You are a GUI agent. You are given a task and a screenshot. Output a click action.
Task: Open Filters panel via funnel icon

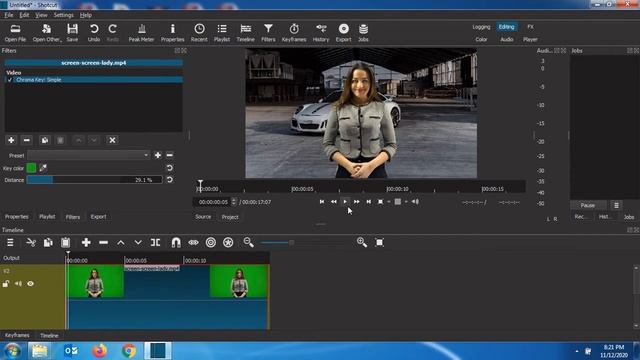268,33
